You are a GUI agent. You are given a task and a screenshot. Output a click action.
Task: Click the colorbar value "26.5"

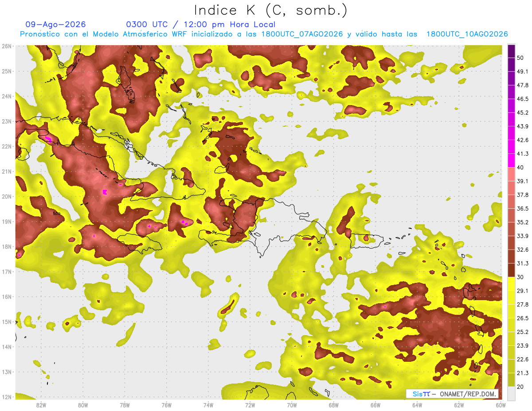pos(522,318)
